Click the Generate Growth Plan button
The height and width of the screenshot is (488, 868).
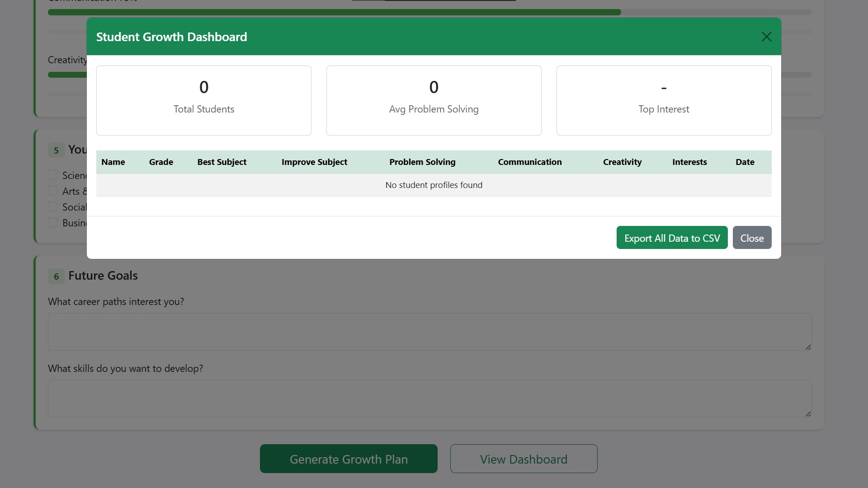coord(349,459)
